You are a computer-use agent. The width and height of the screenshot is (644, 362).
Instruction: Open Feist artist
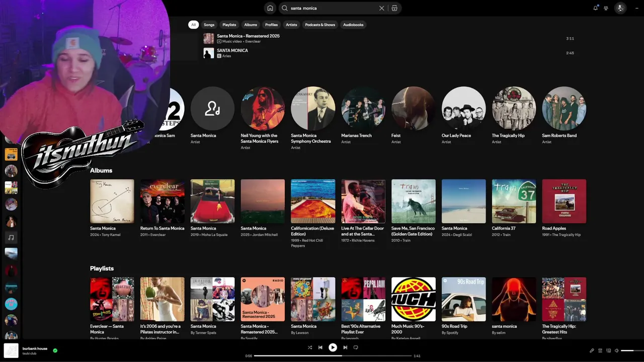tap(414, 109)
